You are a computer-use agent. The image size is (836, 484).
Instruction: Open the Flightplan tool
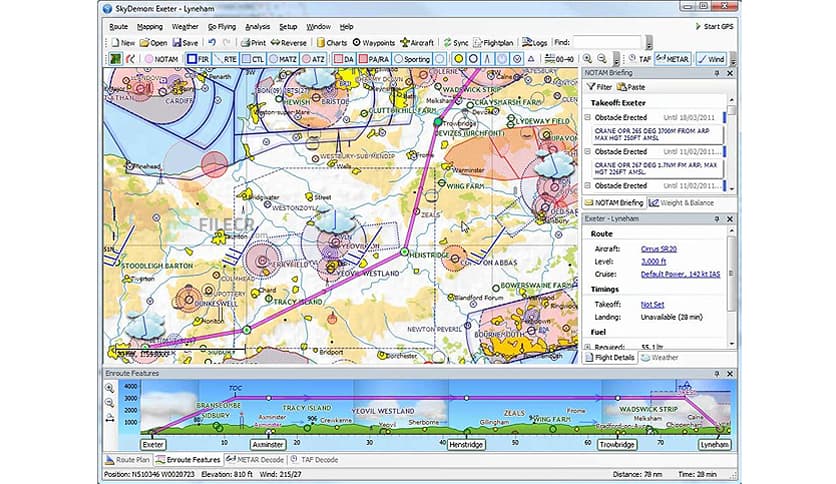tap(496, 43)
